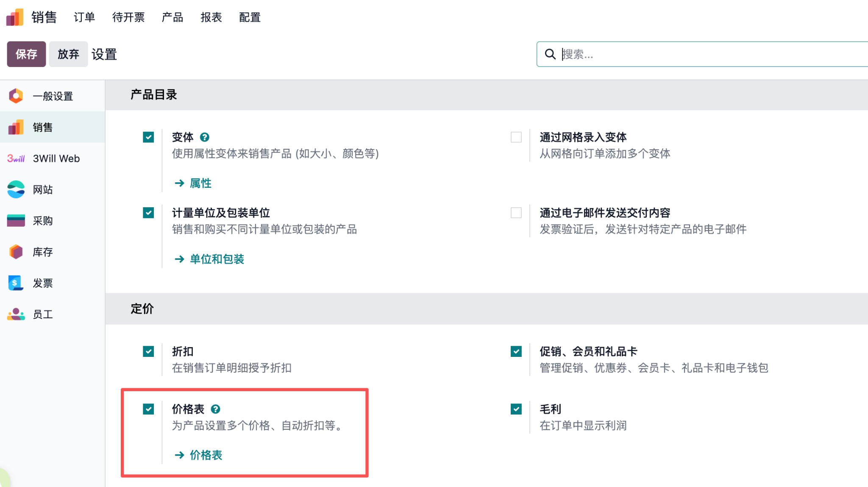Uncheck 计量单位及包装单位 checkbox

(148, 213)
